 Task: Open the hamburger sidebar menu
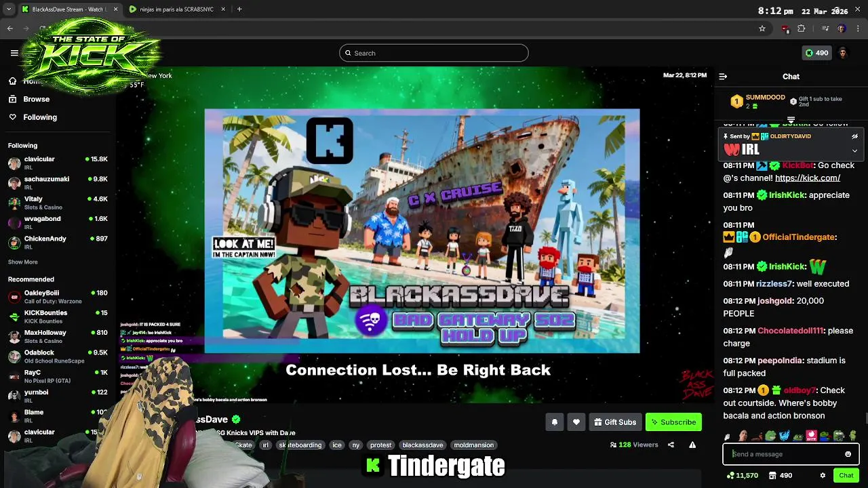tap(14, 53)
